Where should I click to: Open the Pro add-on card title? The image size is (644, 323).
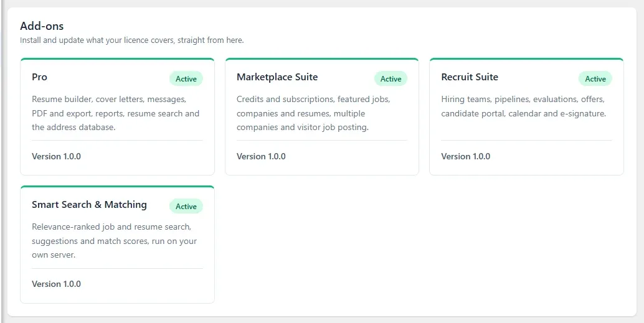click(39, 77)
